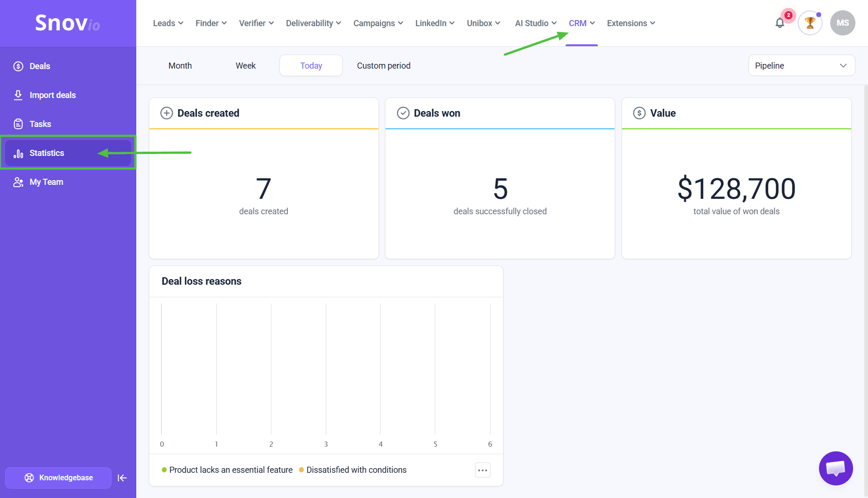Viewport: 868px width, 498px height.
Task: Open the My Team section
Action: click(46, 182)
